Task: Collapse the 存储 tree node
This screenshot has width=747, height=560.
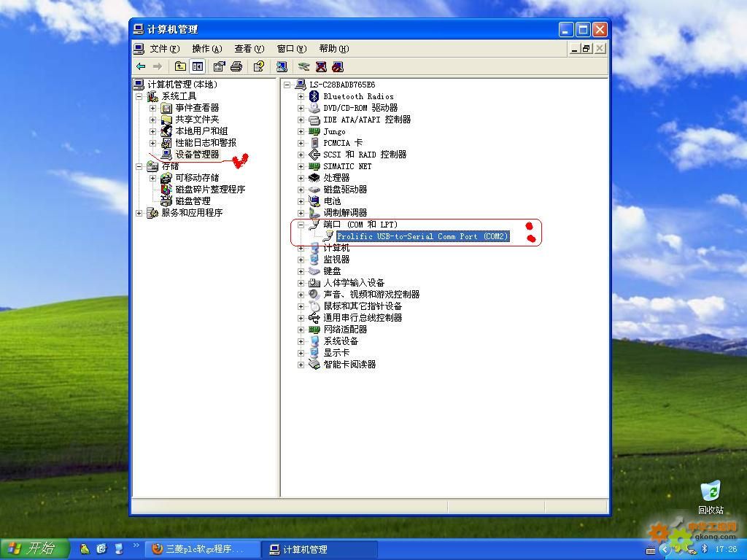Action: tap(139, 167)
